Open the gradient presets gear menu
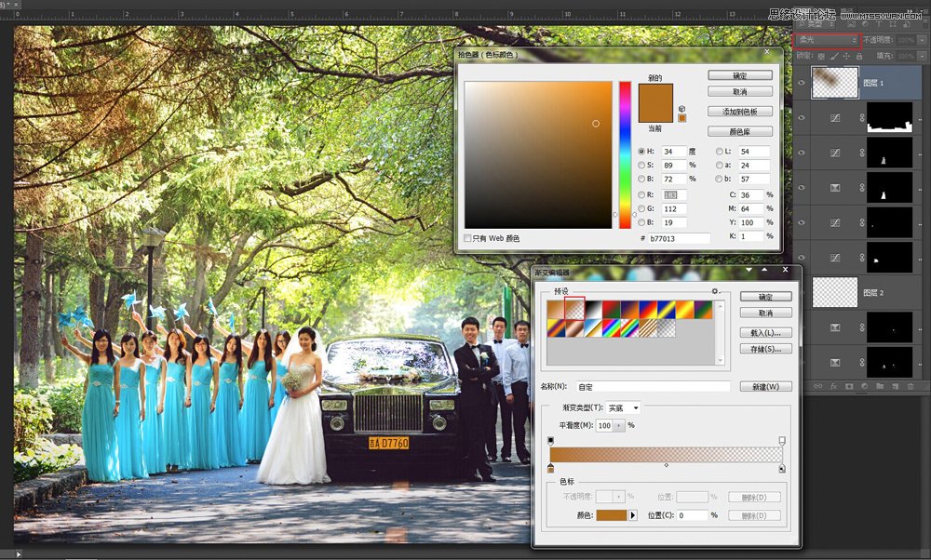 (713, 291)
